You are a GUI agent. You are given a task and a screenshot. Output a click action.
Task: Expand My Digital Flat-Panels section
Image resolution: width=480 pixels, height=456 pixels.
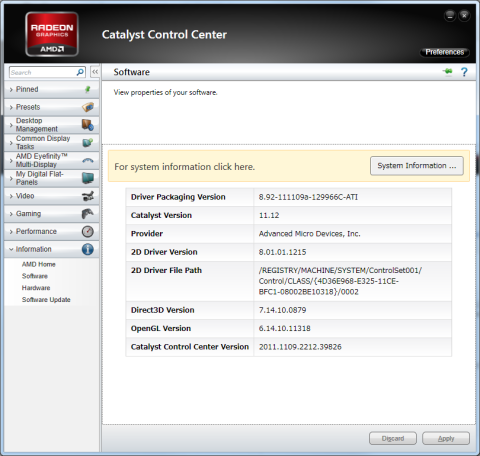[52, 178]
